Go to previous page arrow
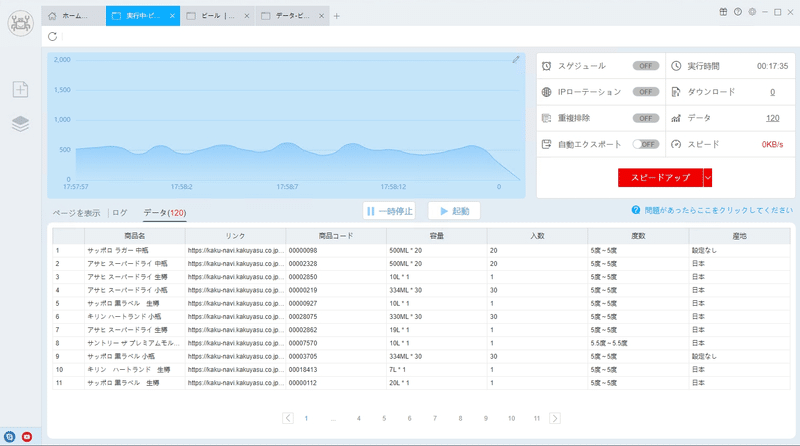This screenshot has height=446, width=800. [x=288, y=418]
